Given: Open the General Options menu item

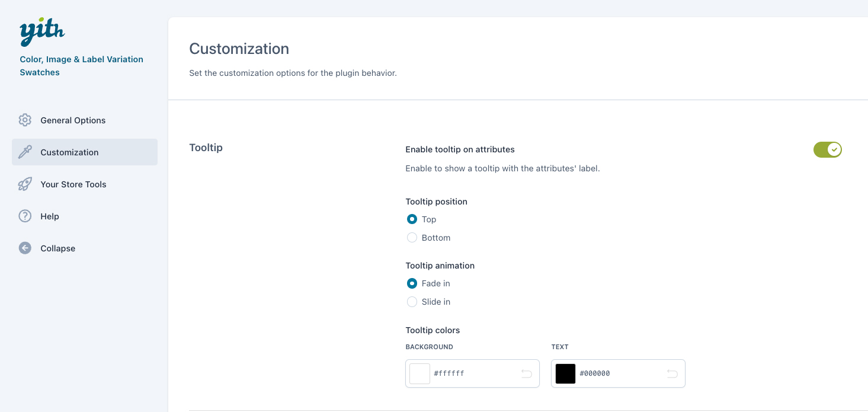Looking at the screenshot, I should 73,120.
